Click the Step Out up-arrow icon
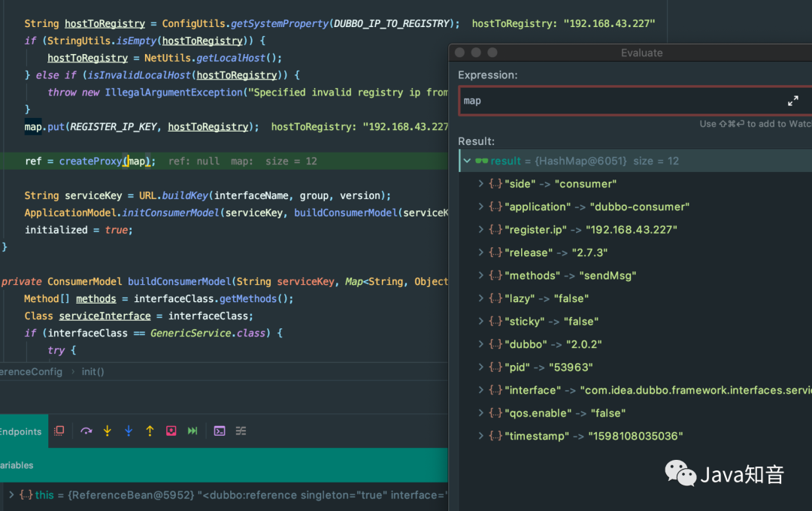This screenshot has height=511, width=812. click(x=150, y=431)
